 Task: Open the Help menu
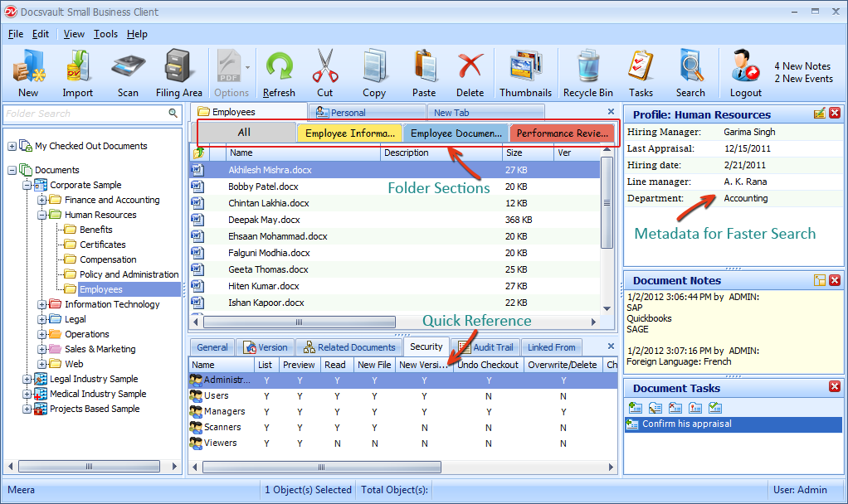pyautogui.click(x=138, y=34)
